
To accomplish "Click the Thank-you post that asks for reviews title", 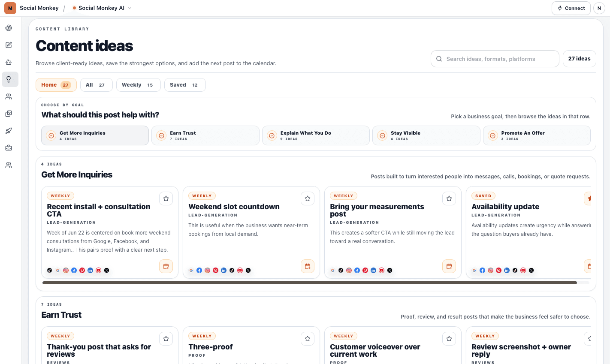I will tap(99, 350).
